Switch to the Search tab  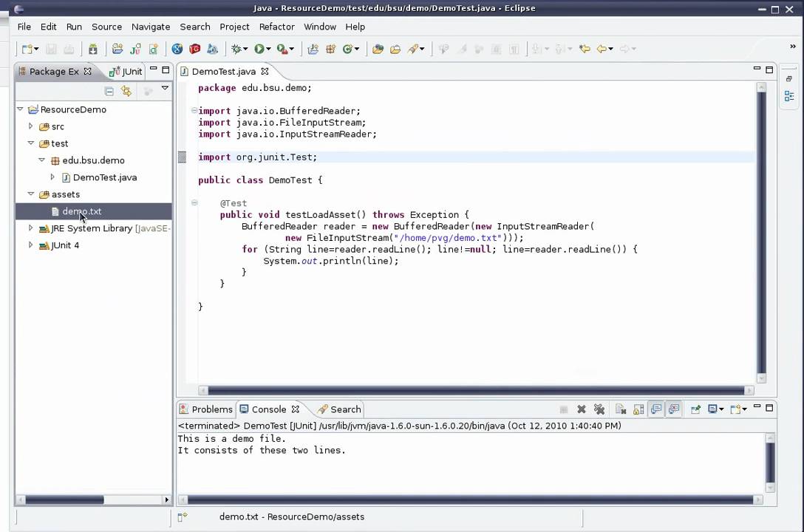339,409
